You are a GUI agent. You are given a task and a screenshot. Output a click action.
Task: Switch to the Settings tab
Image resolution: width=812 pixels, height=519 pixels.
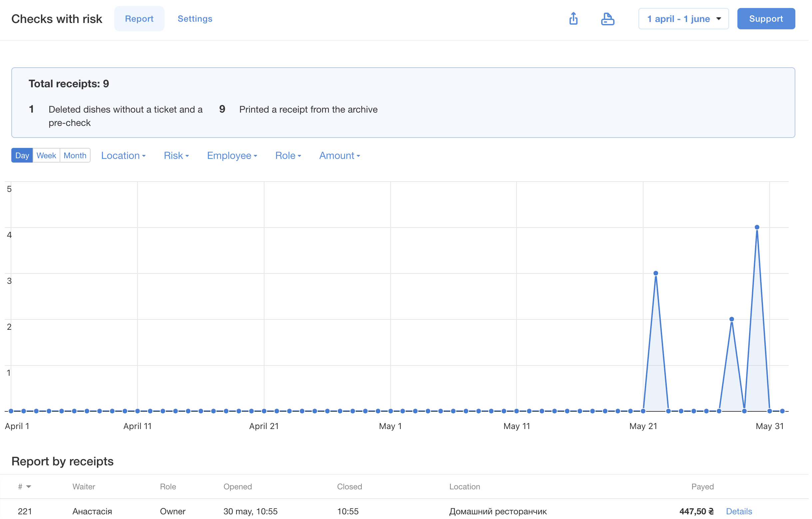pos(195,19)
